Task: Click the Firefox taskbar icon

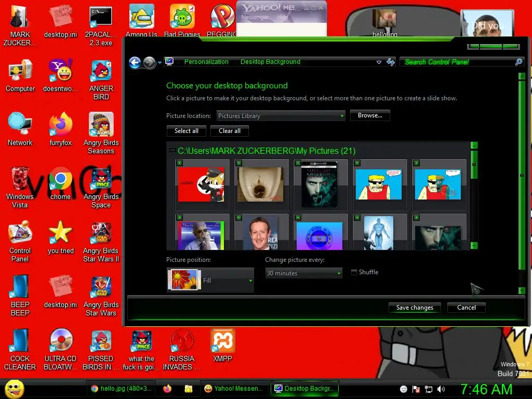Action: click(x=167, y=389)
